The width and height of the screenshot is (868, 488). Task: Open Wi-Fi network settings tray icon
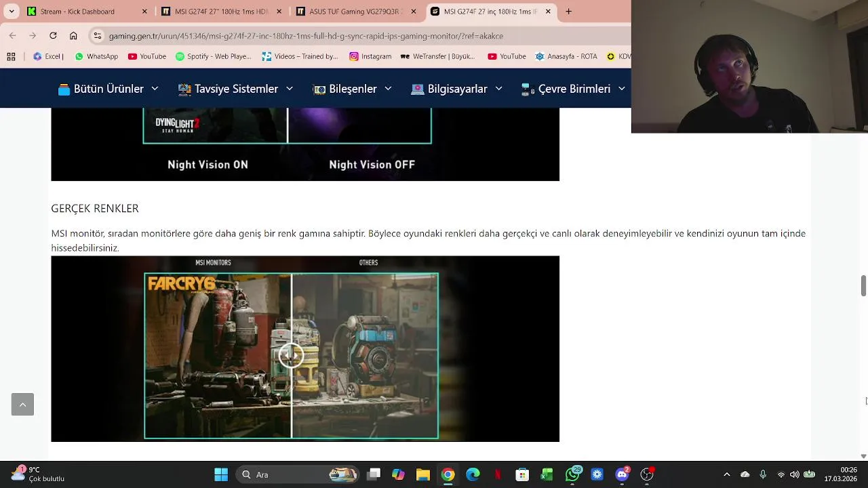click(781, 474)
